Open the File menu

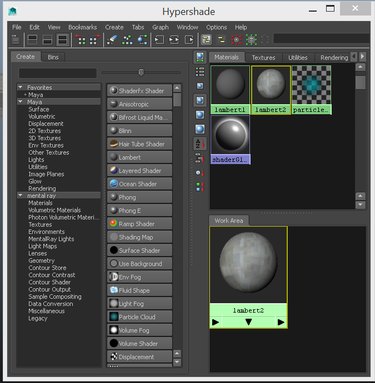tap(16, 27)
